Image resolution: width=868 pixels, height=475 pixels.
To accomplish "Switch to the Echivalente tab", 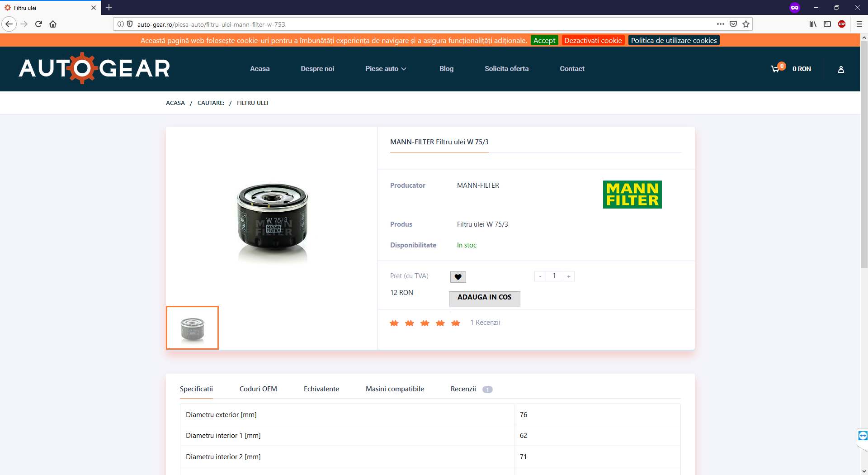I will pyautogui.click(x=321, y=389).
